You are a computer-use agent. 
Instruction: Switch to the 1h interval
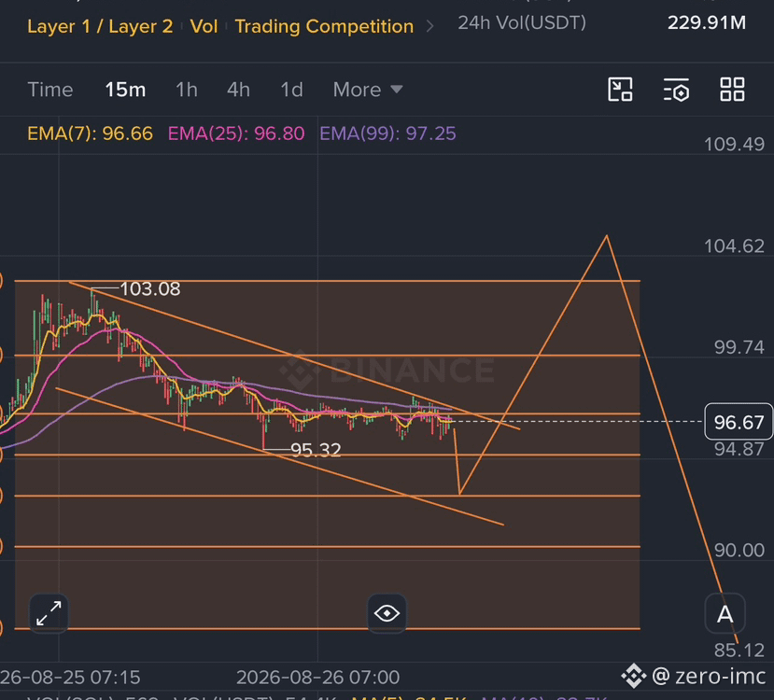point(187,90)
